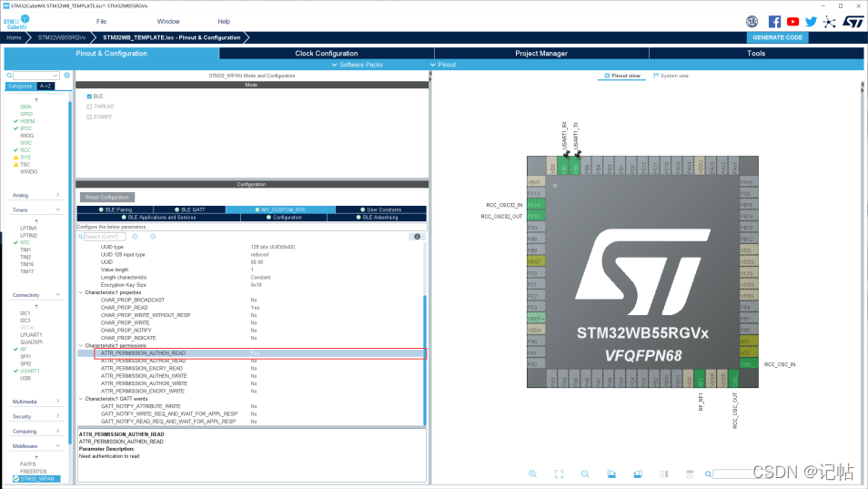Select the green PB7 USART1_RX pin
868x489 pixels.
(563, 166)
